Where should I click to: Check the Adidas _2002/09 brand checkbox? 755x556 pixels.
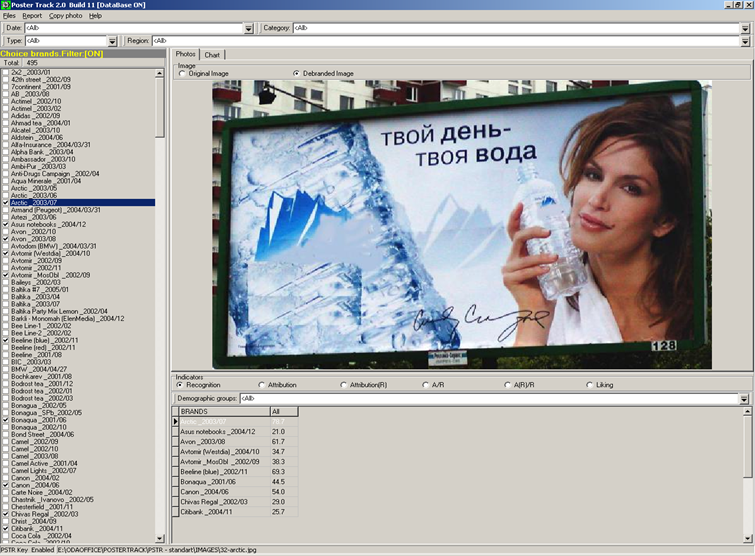point(6,116)
